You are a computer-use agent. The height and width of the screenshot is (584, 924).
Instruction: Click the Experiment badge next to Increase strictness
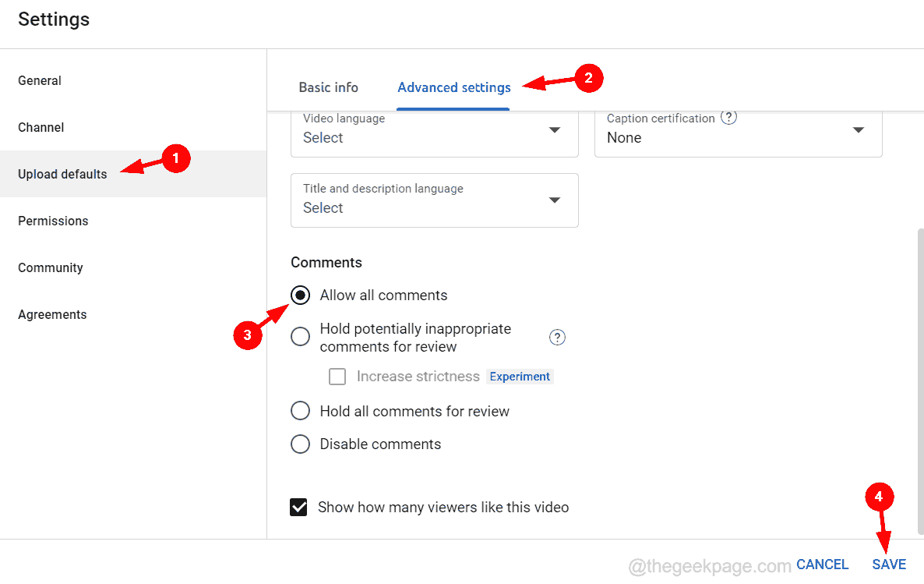[x=519, y=376]
